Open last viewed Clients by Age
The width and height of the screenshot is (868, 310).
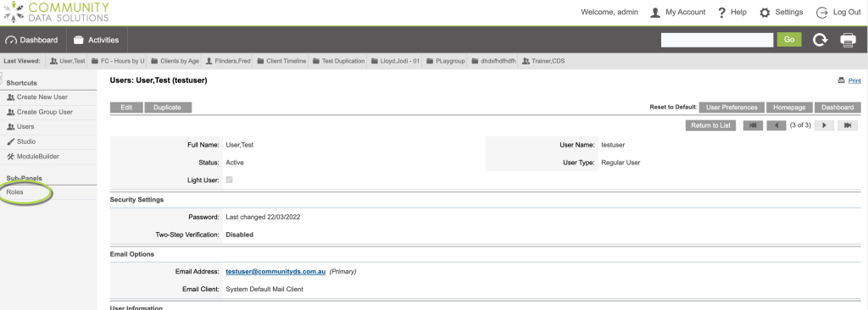[x=175, y=61]
